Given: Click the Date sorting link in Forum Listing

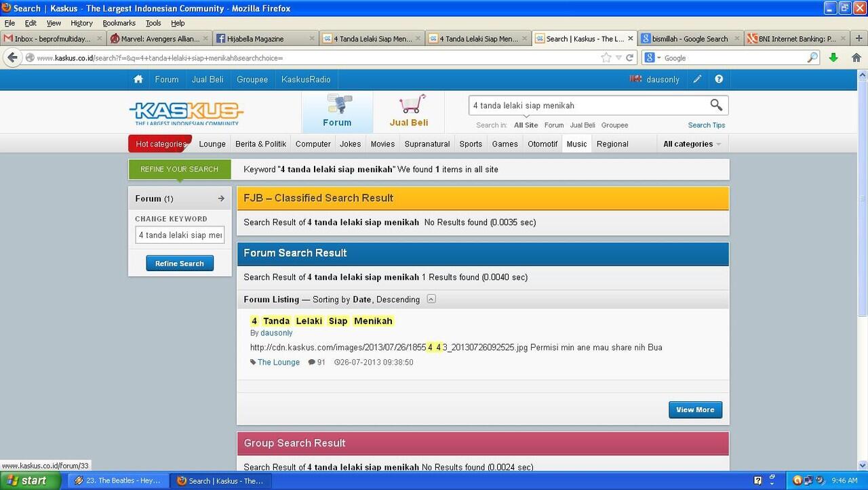Looking at the screenshot, I should click(361, 300).
